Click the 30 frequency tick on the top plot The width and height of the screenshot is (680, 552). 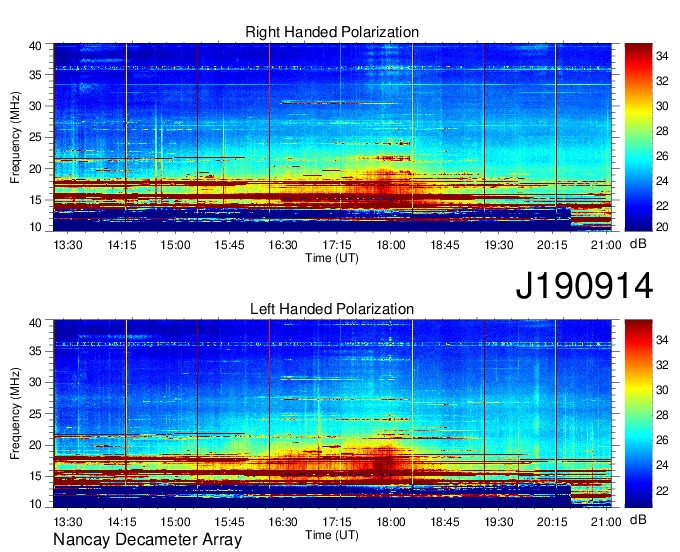(35, 106)
